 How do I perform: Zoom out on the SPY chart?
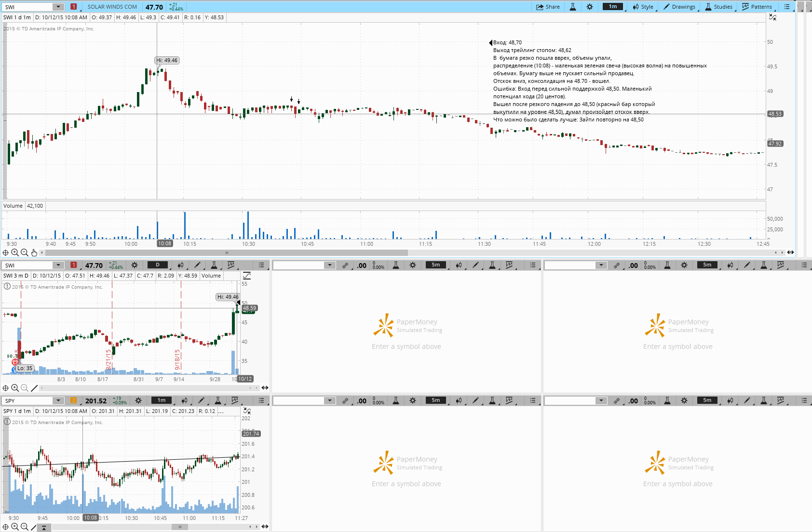coord(25,527)
